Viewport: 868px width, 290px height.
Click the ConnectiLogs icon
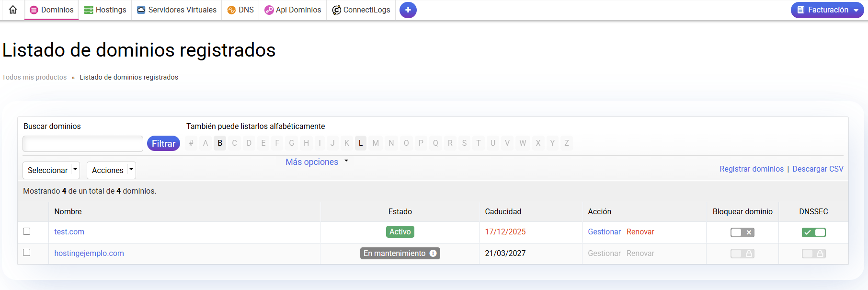pyautogui.click(x=337, y=10)
